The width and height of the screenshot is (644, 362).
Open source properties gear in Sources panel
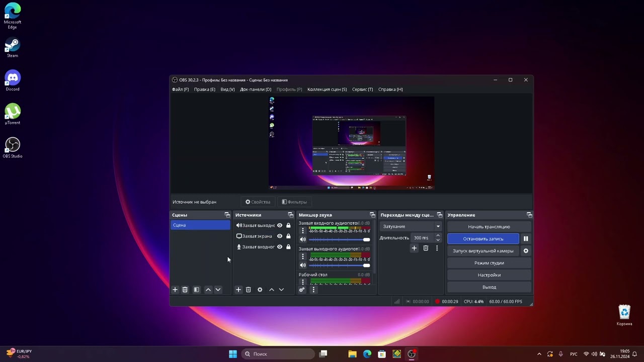pos(260,290)
